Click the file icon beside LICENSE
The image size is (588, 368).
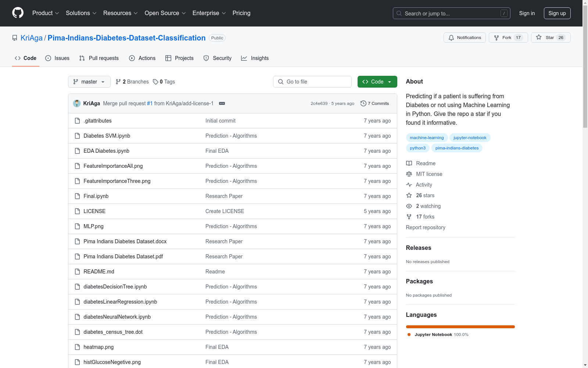77,211
